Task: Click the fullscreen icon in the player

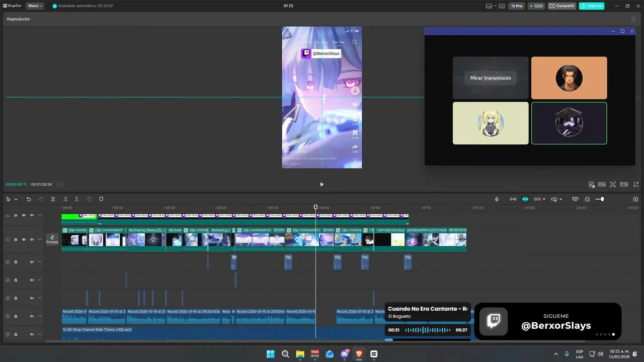Action: pos(636,185)
